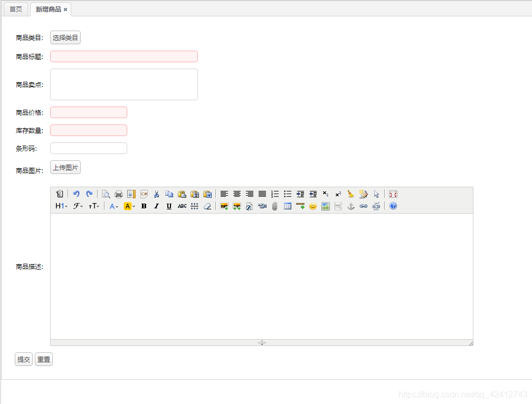Submit form with 提交 button

[x=24, y=359]
